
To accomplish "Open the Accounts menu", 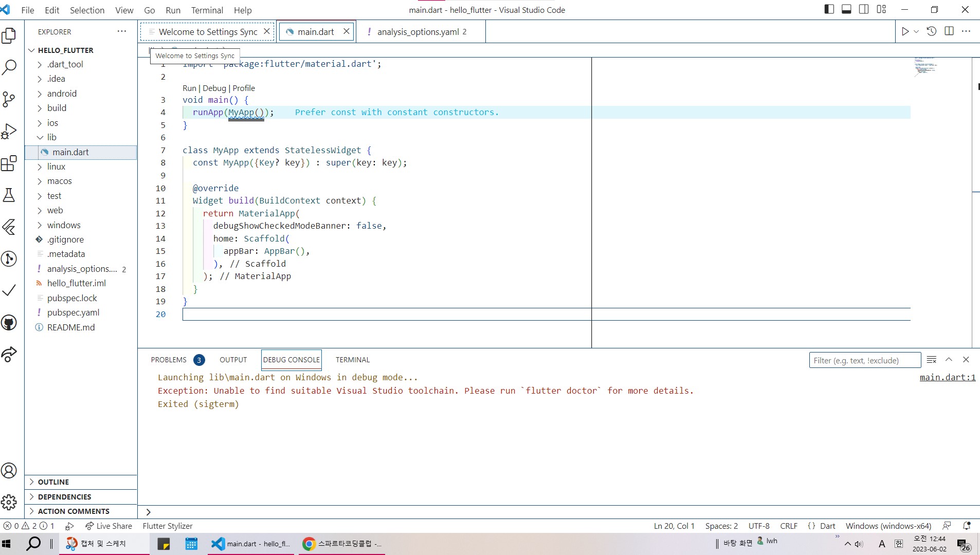I will 9,471.
